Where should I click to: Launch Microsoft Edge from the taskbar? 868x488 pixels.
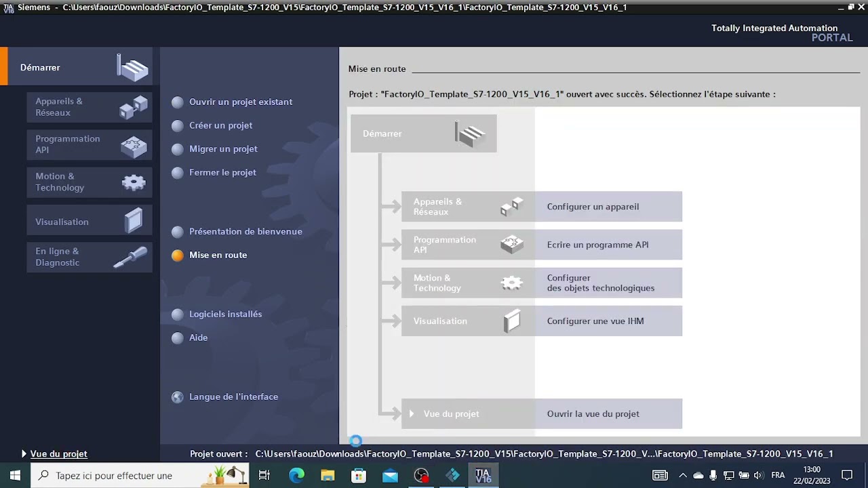(x=296, y=475)
